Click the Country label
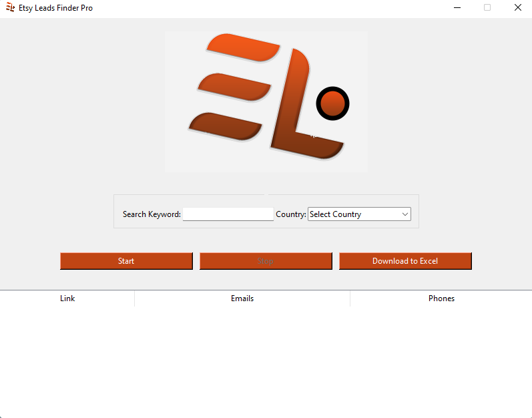The height and width of the screenshot is (418, 532). click(291, 214)
